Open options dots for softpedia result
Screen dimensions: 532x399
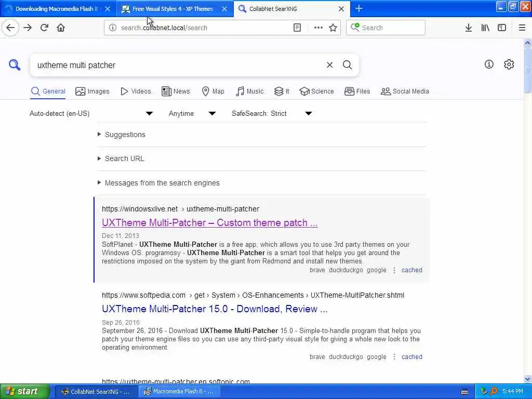point(394,357)
